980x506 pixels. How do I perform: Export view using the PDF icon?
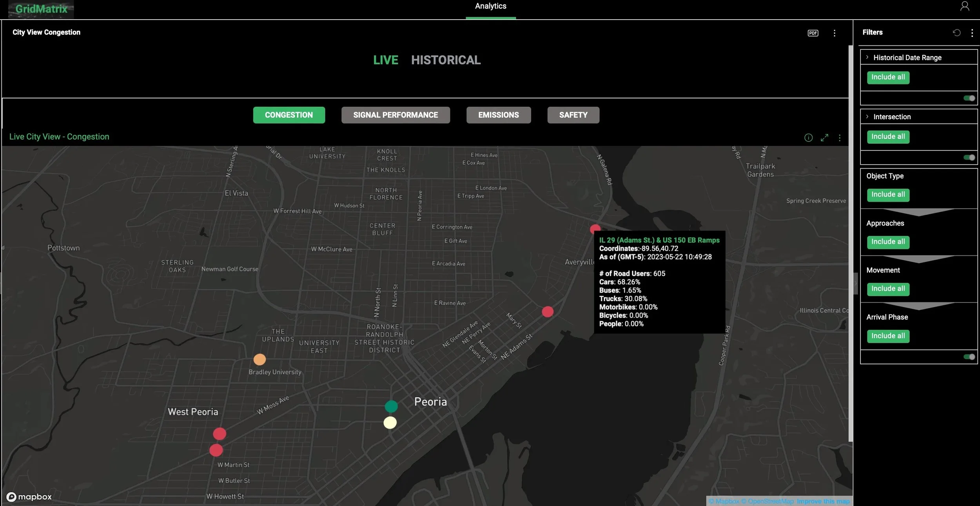point(813,33)
